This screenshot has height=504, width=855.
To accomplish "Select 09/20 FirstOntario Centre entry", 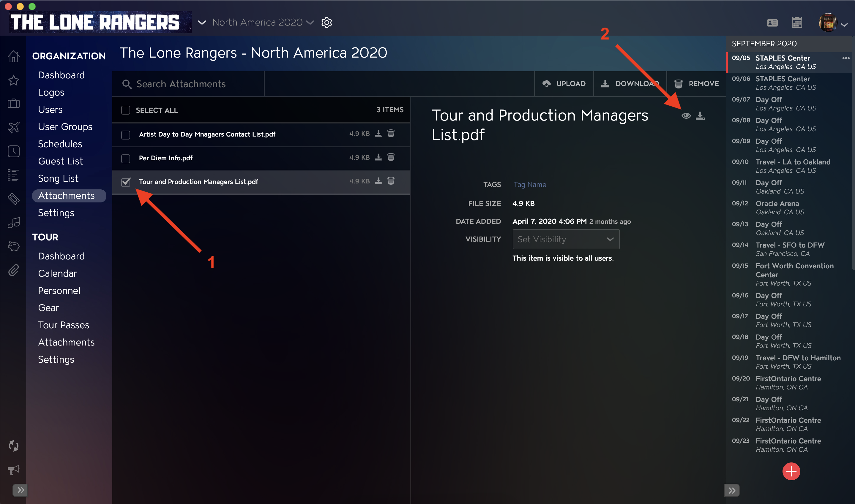I will [x=789, y=383].
